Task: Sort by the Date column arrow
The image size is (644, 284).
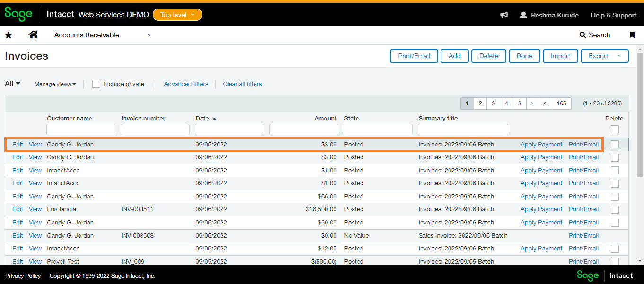Action: [214, 119]
